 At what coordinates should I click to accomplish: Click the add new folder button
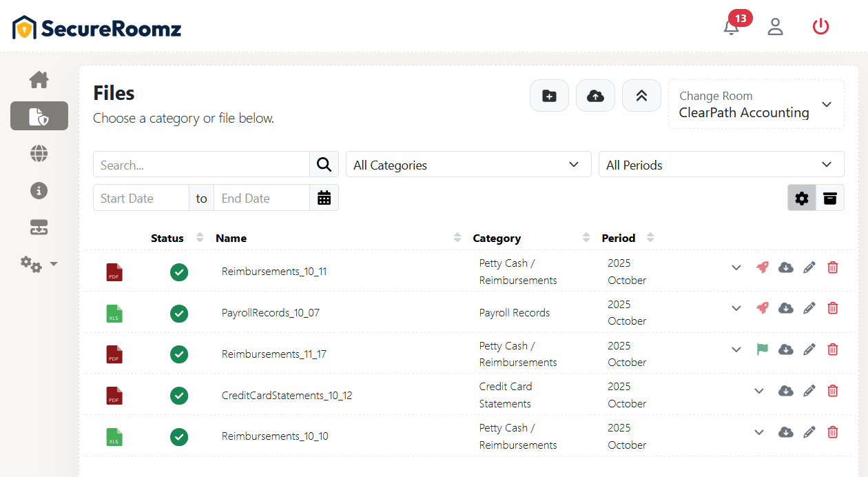click(x=549, y=96)
